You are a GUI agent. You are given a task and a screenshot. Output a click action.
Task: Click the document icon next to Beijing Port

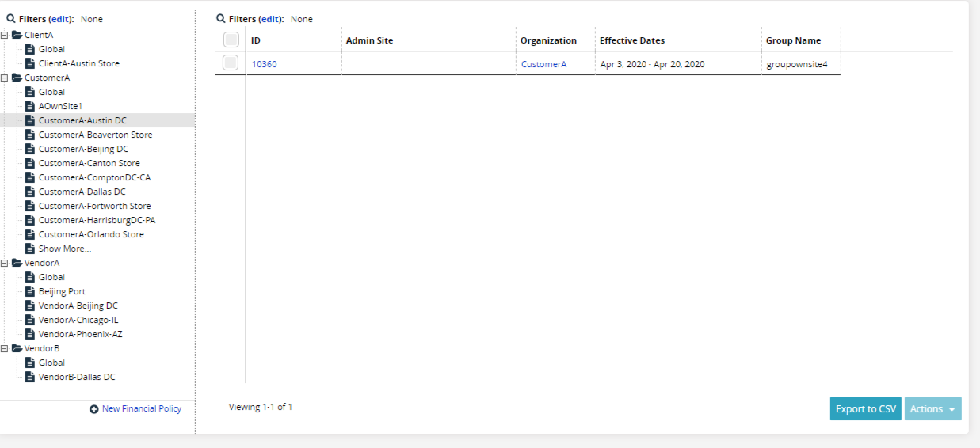pos(30,291)
